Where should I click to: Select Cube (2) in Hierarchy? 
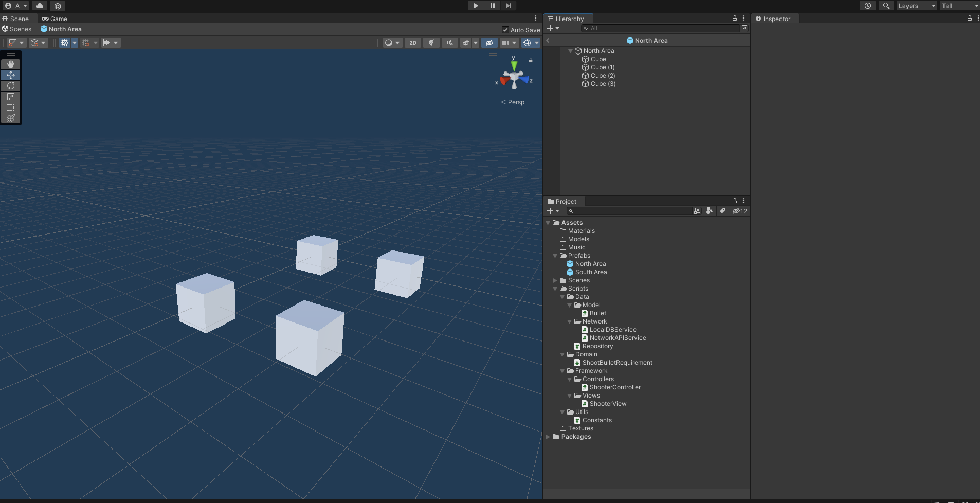click(x=603, y=76)
